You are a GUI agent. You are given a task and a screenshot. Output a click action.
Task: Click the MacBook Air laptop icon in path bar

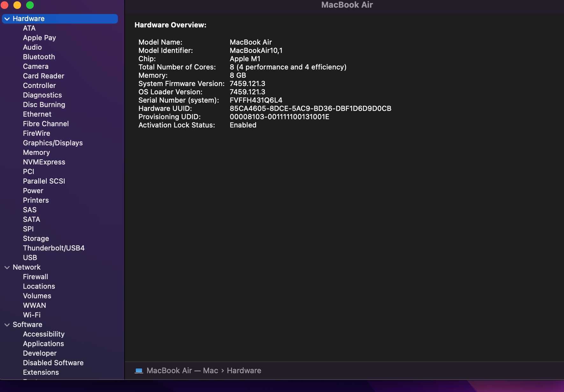point(139,371)
